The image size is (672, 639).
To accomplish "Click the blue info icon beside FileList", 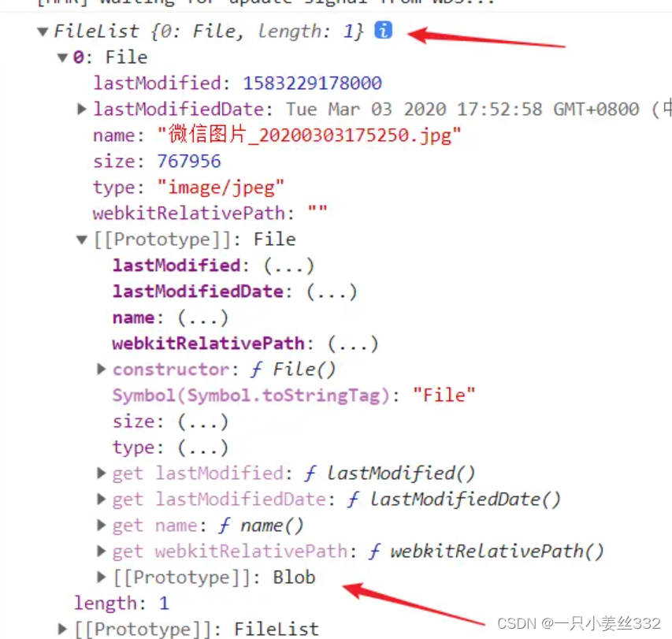I will tap(383, 30).
